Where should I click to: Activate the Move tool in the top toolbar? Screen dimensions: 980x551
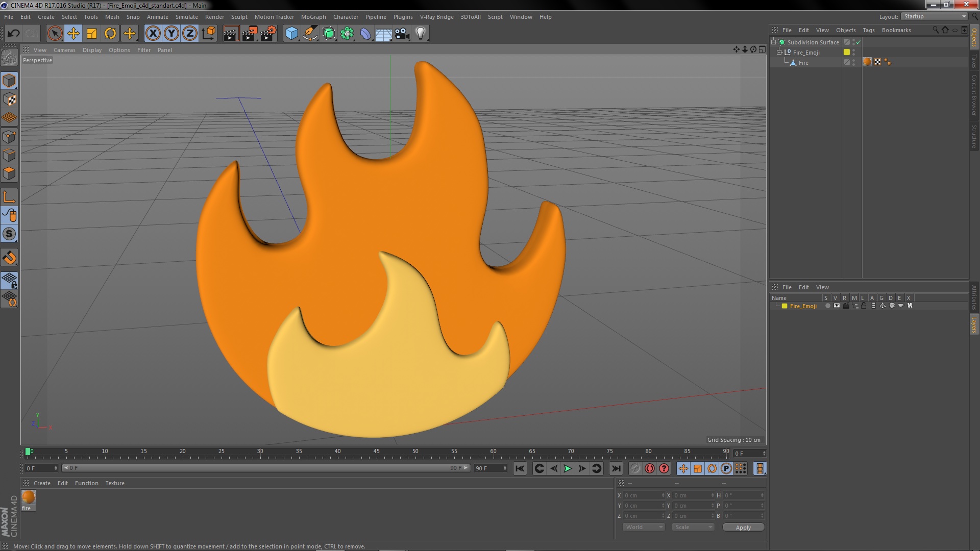(73, 34)
